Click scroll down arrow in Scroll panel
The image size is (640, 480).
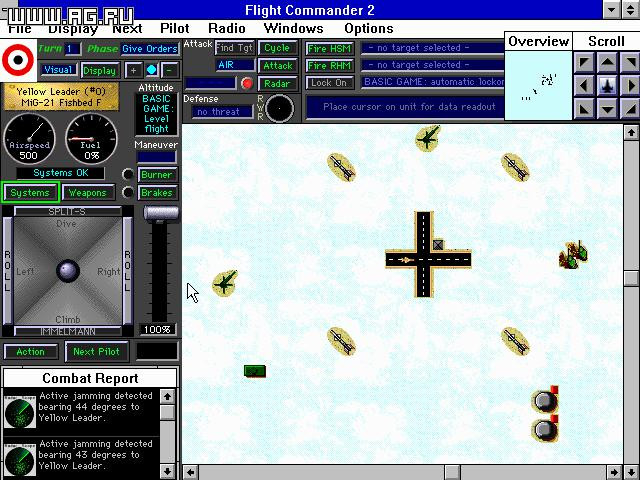click(x=607, y=109)
